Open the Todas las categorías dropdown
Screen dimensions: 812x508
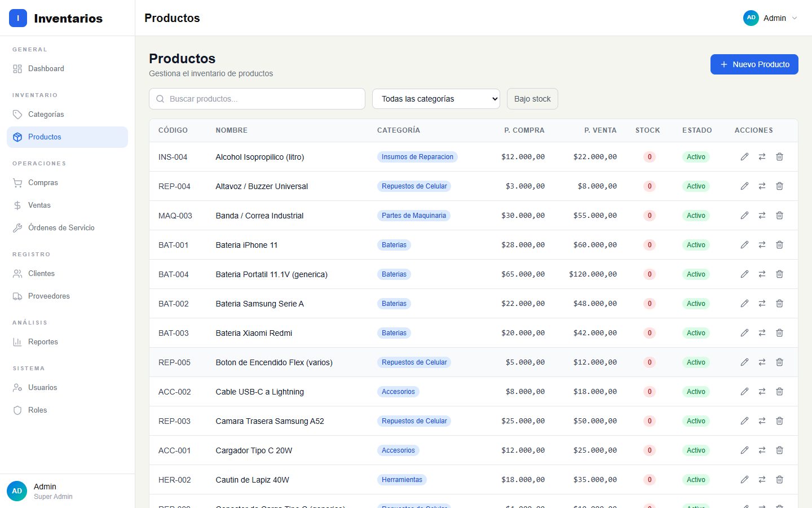436,99
